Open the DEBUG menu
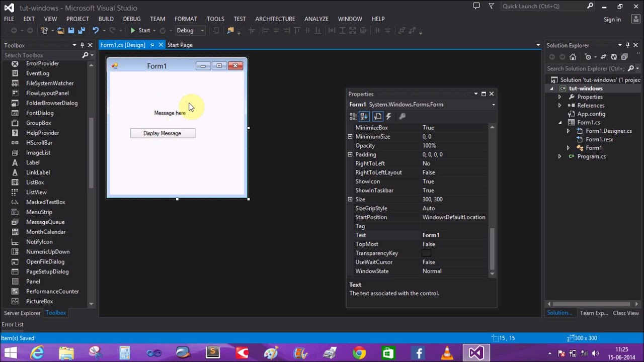Image resolution: width=644 pixels, height=362 pixels. pyautogui.click(x=132, y=19)
